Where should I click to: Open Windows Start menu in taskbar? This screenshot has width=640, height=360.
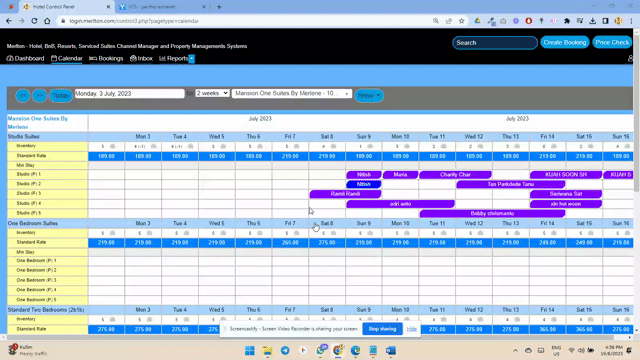point(250,350)
